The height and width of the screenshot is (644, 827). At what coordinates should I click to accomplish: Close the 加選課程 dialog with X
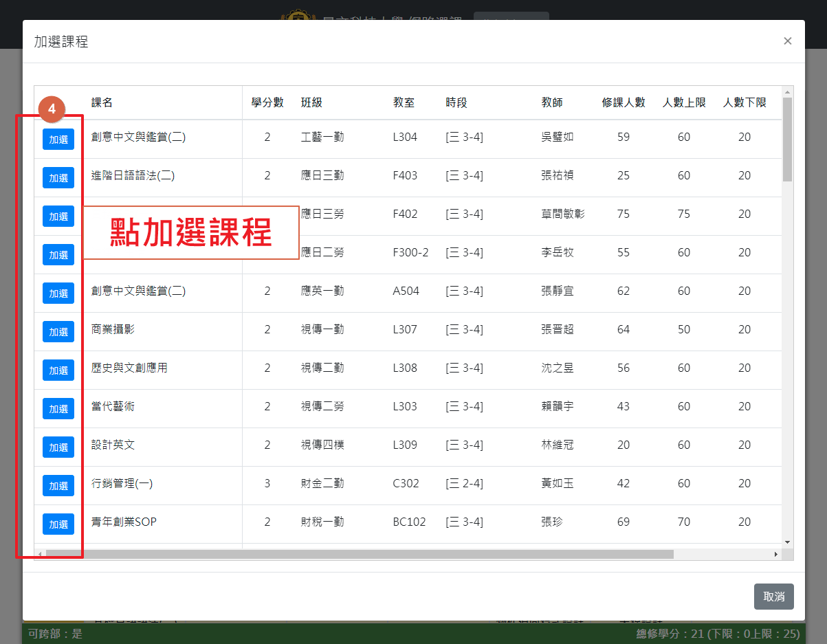click(788, 41)
